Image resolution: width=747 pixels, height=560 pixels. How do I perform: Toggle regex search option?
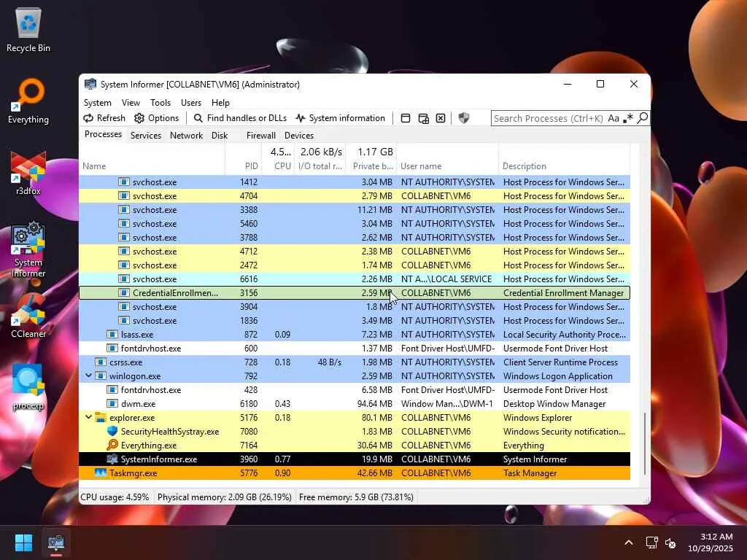pos(628,118)
